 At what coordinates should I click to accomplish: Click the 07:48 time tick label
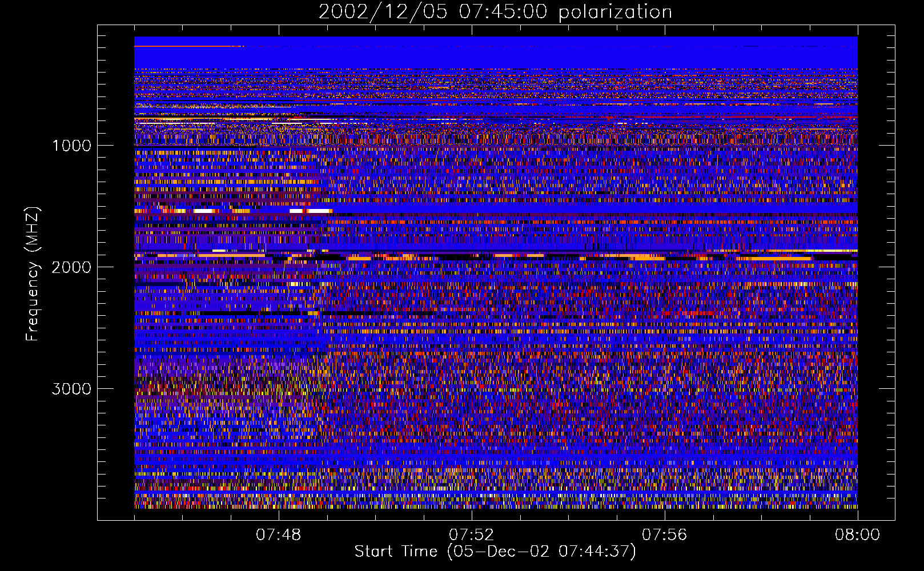tap(278, 535)
